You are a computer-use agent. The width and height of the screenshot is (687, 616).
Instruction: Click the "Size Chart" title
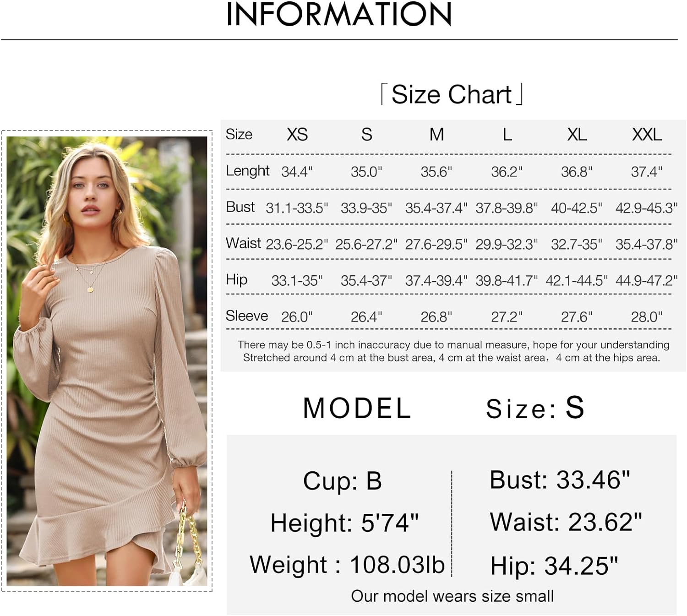tap(452, 94)
